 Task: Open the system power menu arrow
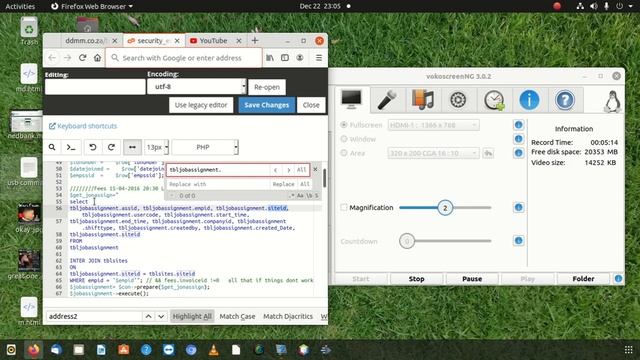click(631, 6)
